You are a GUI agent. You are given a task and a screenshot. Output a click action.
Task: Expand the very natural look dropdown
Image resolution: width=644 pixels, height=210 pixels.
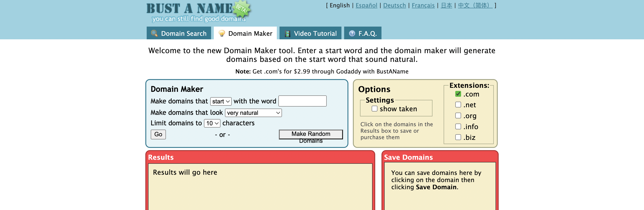[253, 113]
